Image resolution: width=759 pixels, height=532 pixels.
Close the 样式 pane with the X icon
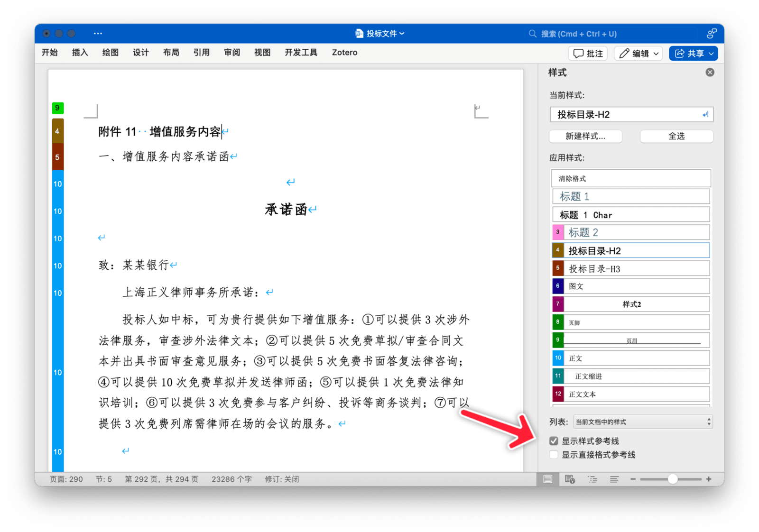click(x=710, y=72)
